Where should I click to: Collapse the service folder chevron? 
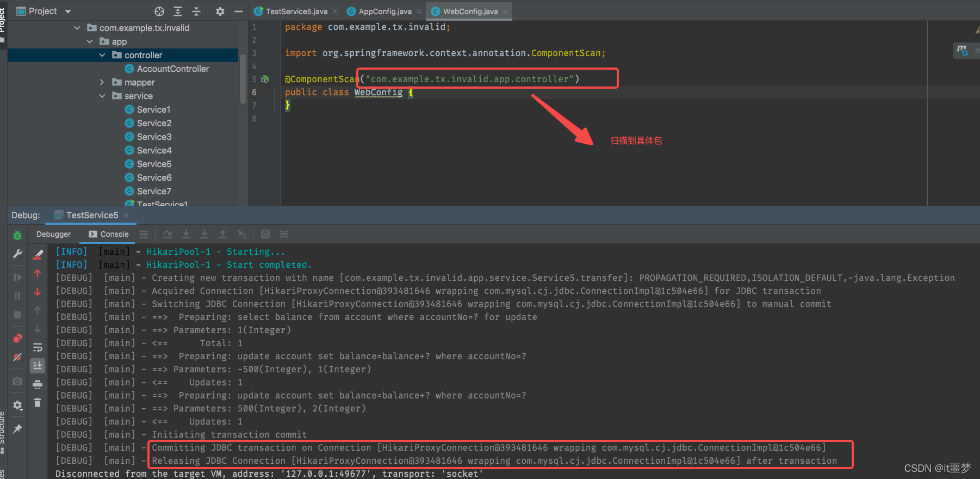click(102, 96)
